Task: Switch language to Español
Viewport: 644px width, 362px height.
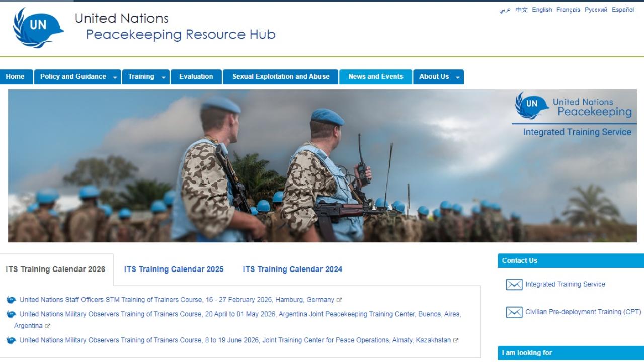Action: coord(623,10)
